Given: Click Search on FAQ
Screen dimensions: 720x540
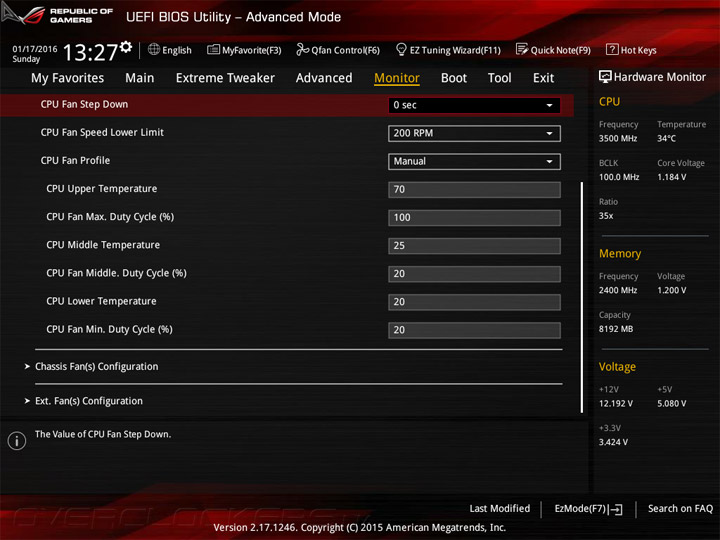Looking at the screenshot, I should pos(680,508).
